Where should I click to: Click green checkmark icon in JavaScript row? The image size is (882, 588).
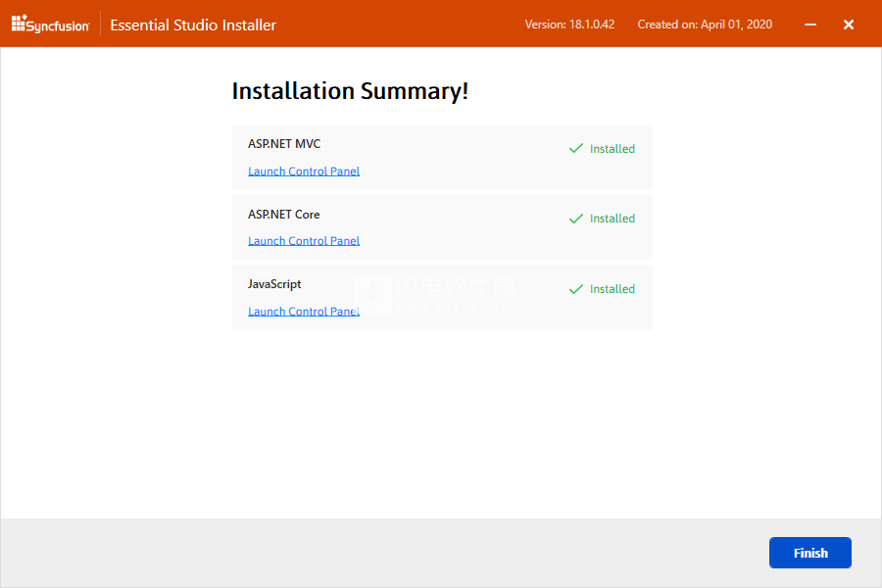click(576, 289)
